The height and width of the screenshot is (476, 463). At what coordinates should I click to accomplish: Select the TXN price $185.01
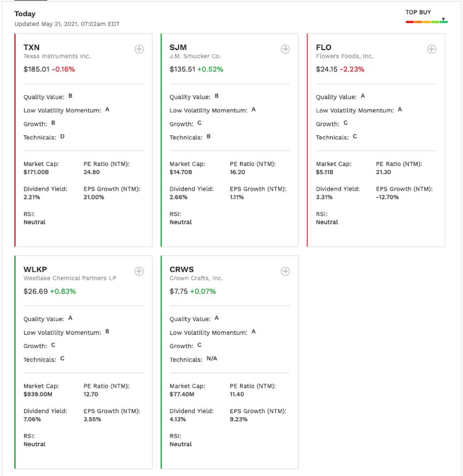[x=36, y=69]
